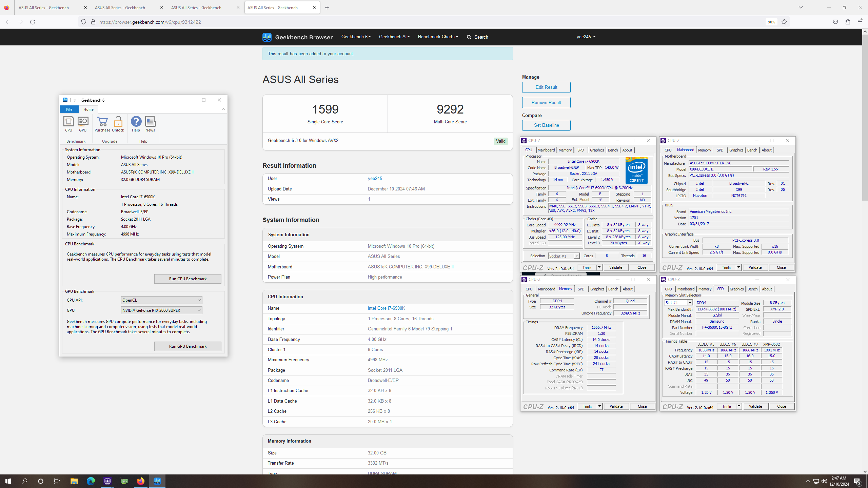Screen dimensions: 868x488
Task: Click Validate in CPU-Z Memory window
Action: (616, 406)
